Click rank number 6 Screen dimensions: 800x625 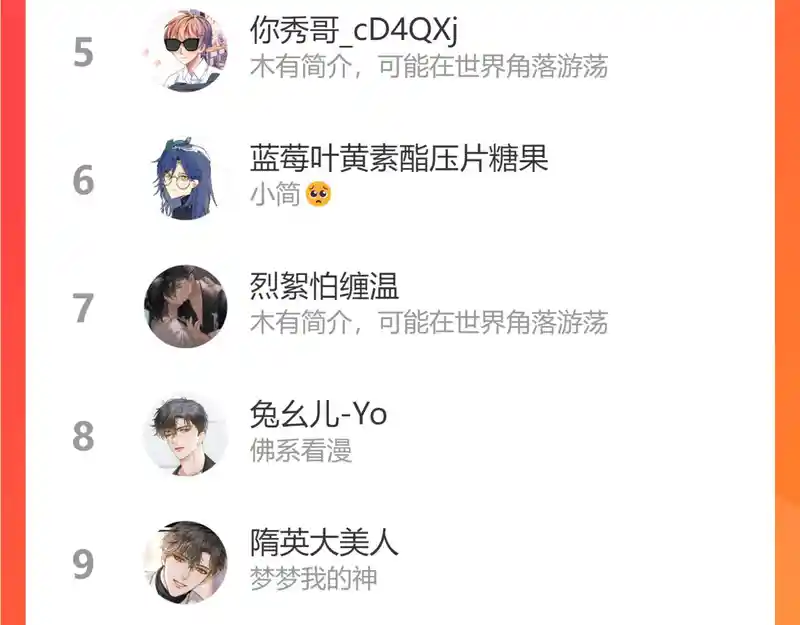(83, 180)
